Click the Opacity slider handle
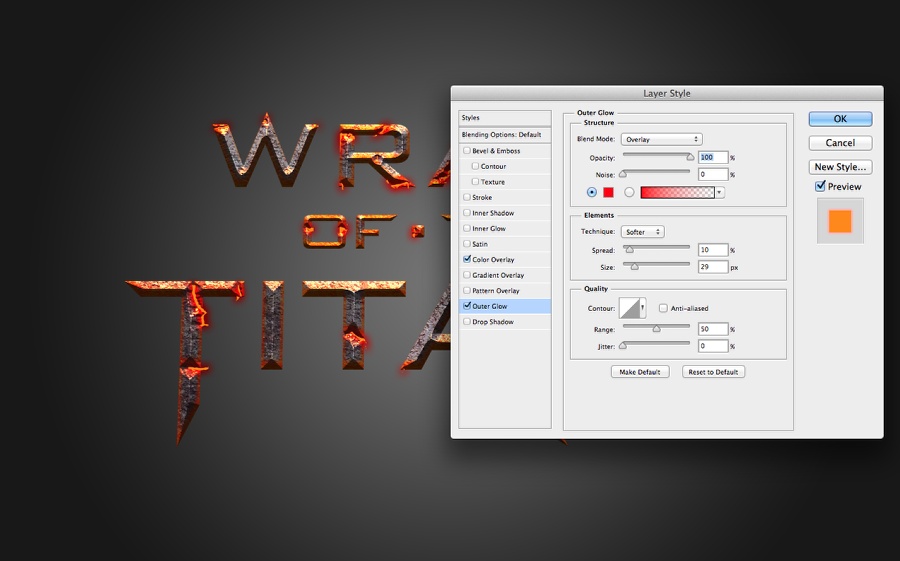Screen dimensions: 900x561 pyautogui.click(x=690, y=157)
